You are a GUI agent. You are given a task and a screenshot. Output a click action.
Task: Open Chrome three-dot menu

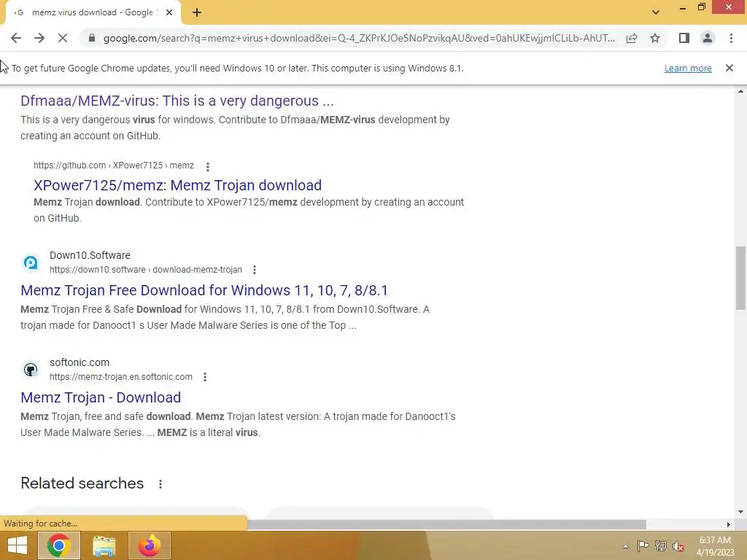(x=731, y=38)
